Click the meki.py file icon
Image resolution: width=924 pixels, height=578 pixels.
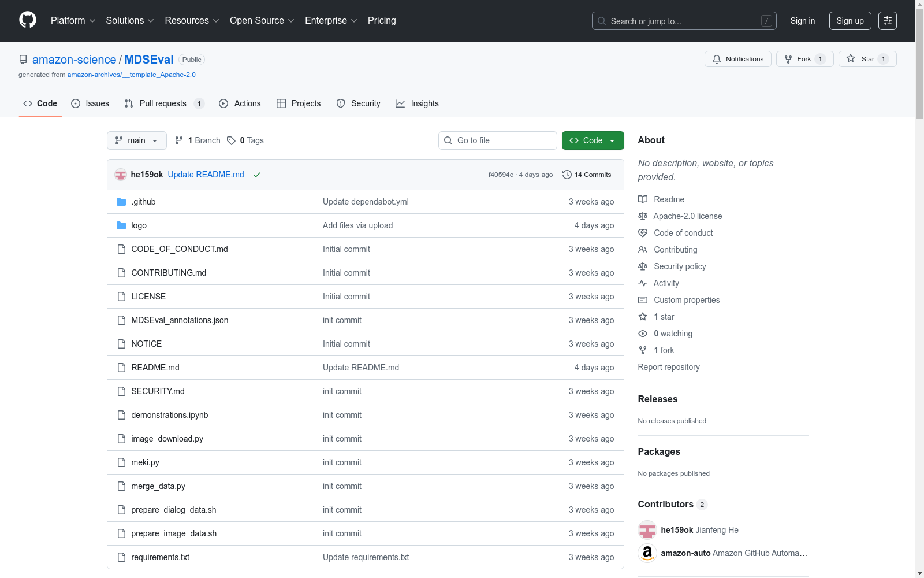click(121, 462)
